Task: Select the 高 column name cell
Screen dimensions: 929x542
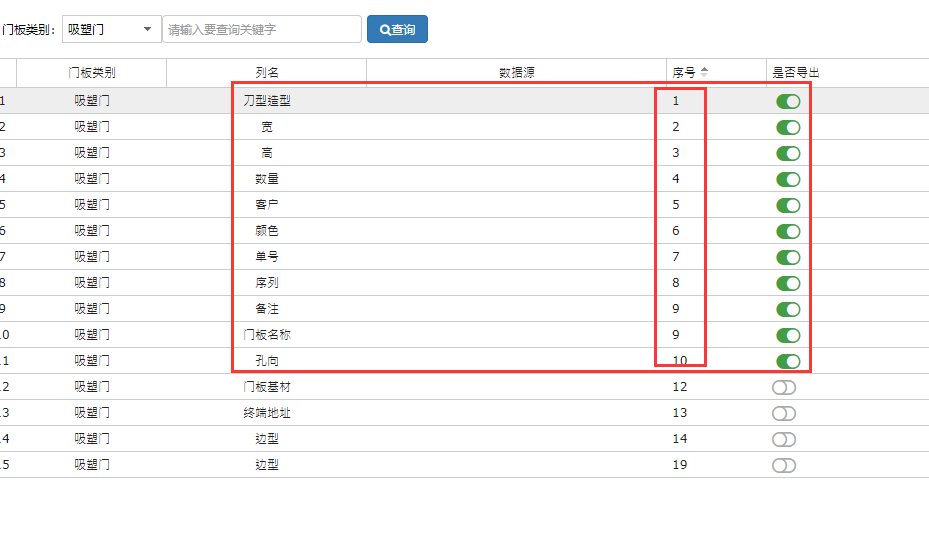Action: coord(267,153)
